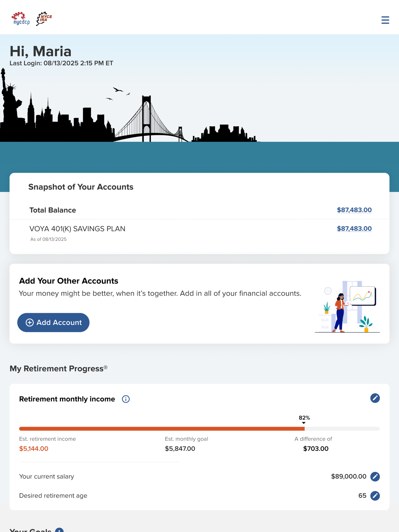Edit retirement monthly income with pencil icon
The width and height of the screenshot is (399, 532).
pos(375,398)
